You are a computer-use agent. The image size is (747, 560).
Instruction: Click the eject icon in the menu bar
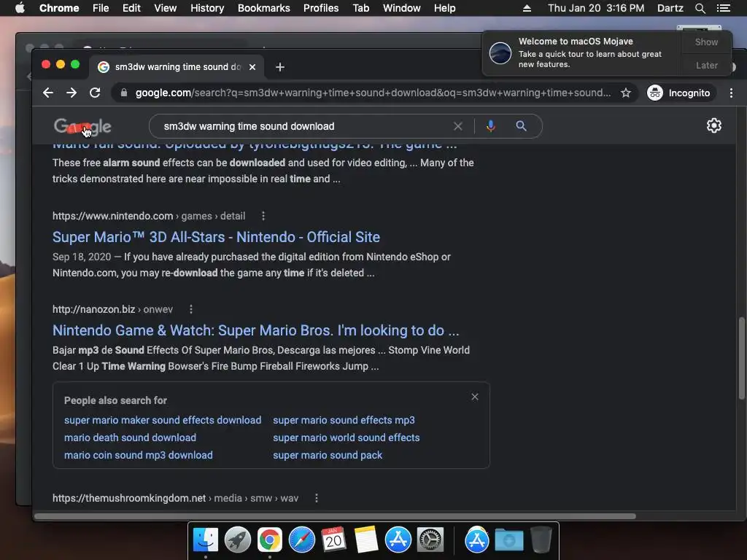pos(527,8)
